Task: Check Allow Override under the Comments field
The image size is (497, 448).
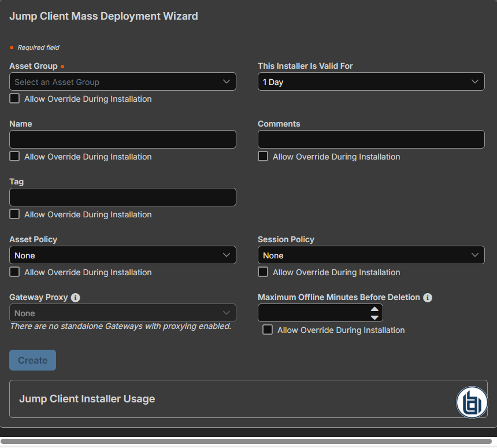Action: point(263,156)
